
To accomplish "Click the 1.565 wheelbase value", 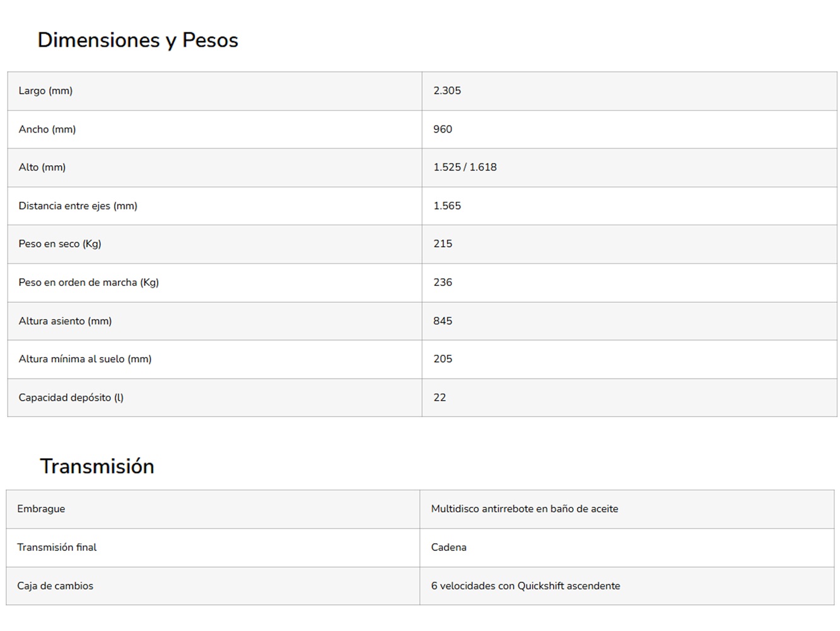I will point(447,206).
